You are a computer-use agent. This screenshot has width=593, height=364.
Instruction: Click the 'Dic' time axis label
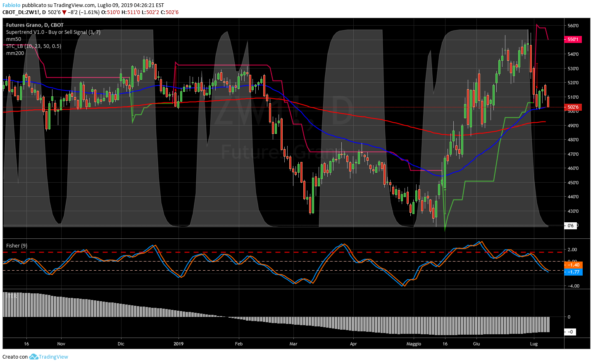[121, 344]
